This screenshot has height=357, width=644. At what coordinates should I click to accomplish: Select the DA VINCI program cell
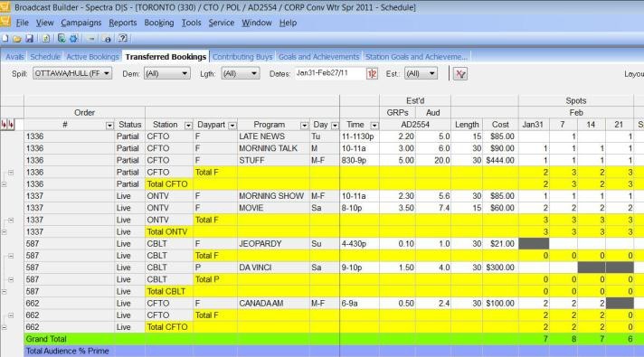click(x=273, y=268)
